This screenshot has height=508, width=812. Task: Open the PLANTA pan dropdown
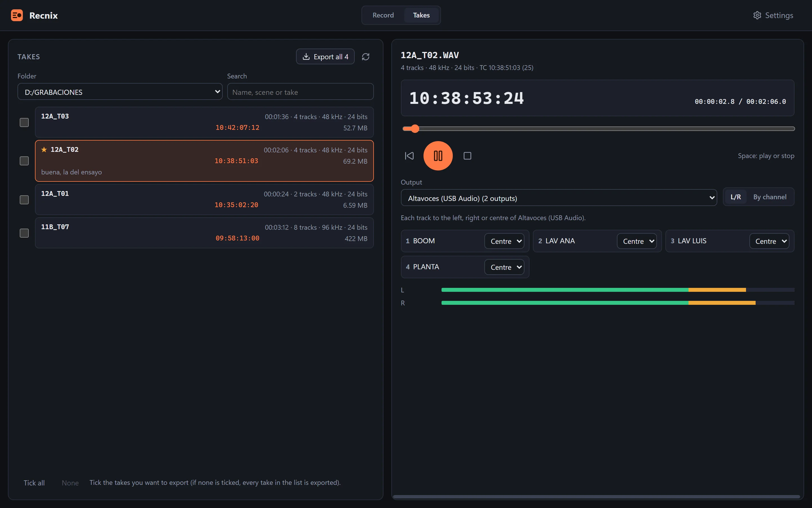(x=504, y=267)
